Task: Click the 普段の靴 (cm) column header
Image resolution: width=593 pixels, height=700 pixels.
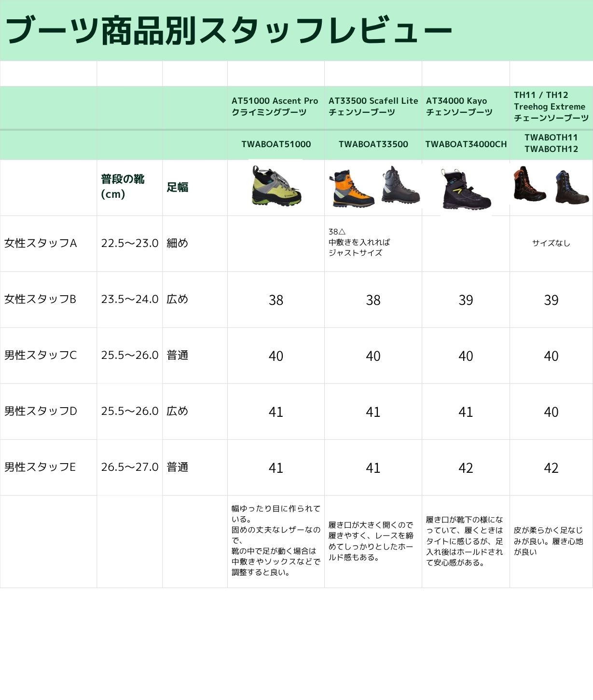Action: point(123,186)
